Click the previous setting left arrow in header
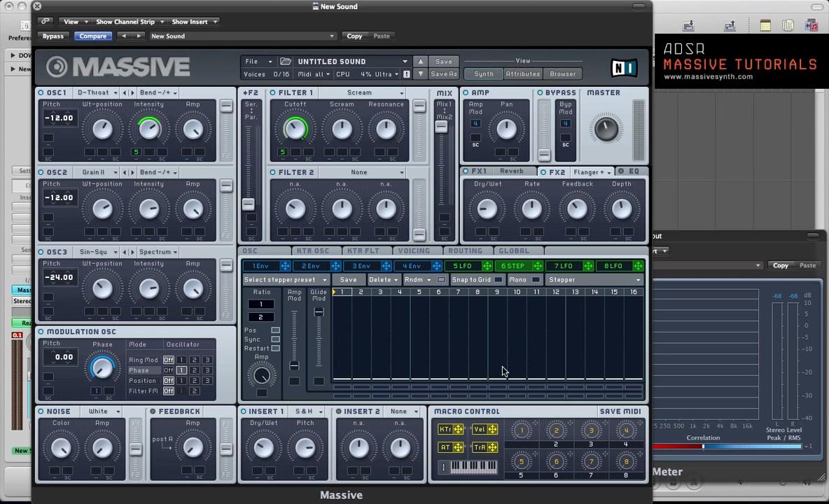This screenshot has height=504, width=829. (124, 36)
